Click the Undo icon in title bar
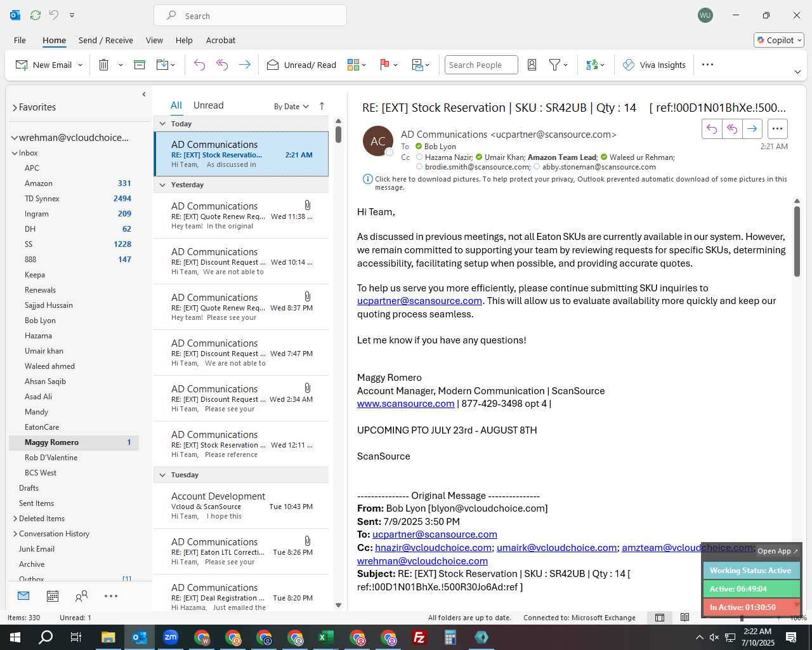 54,15
